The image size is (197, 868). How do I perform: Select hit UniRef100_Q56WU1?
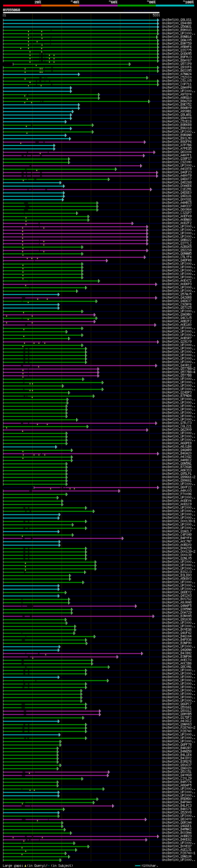(x=176, y=26)
